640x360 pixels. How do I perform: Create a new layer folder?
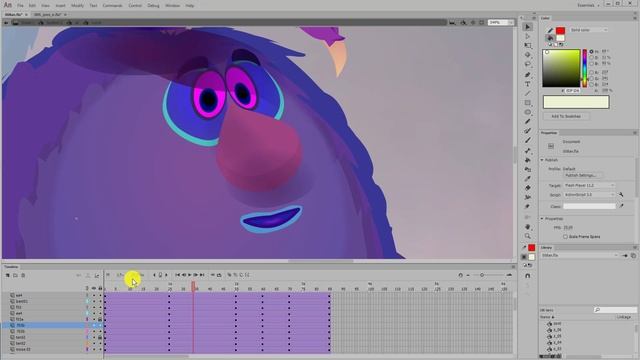(16, 276)
